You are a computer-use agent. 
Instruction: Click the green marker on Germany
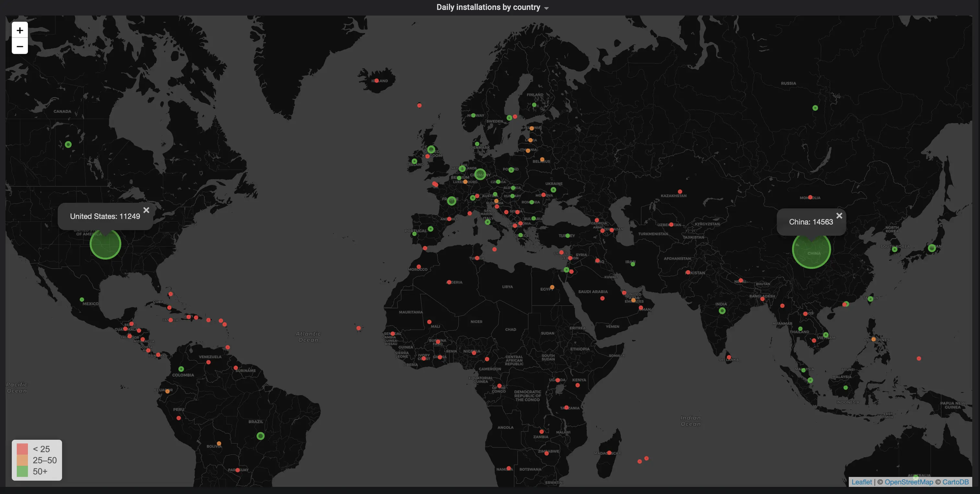(x=480, y=174)
